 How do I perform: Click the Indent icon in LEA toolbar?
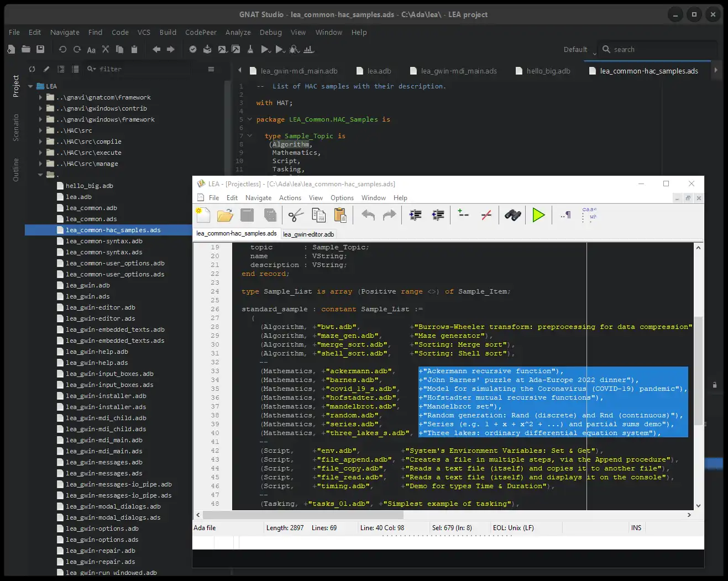click(x=415, y=215)
